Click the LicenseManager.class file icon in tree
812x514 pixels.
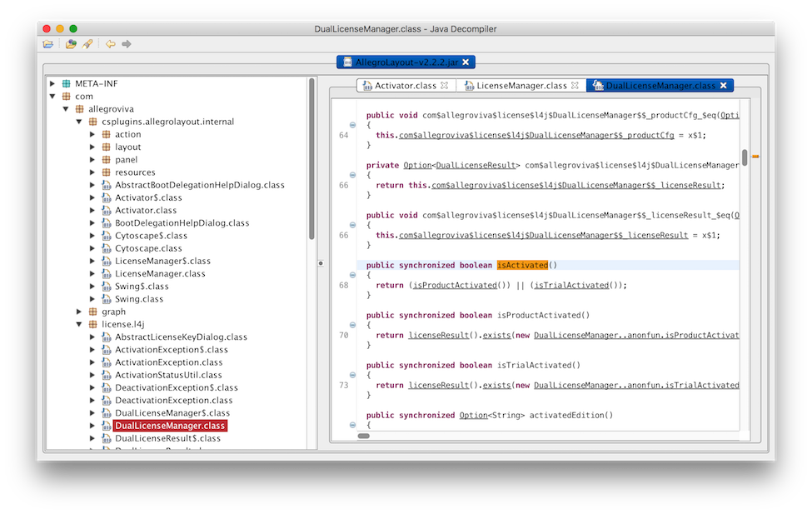click(106, 273)
